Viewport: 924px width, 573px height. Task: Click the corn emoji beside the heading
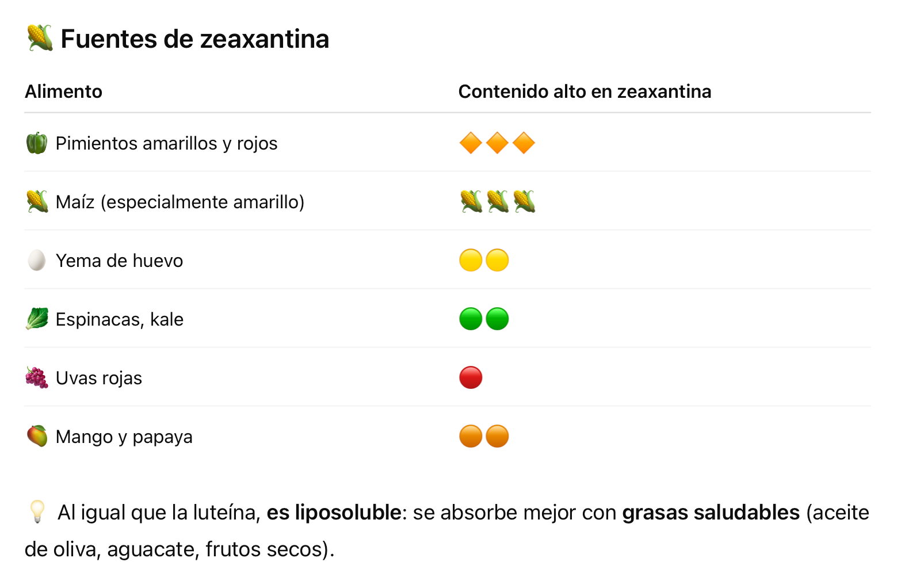[40, 39]
